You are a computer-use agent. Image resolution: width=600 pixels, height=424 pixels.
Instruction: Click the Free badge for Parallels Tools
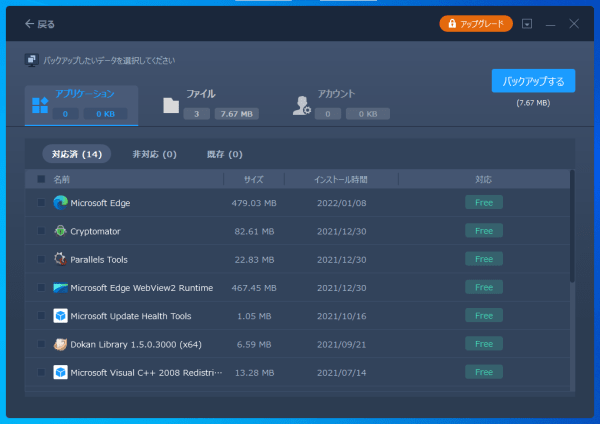(x=484, y=259)
